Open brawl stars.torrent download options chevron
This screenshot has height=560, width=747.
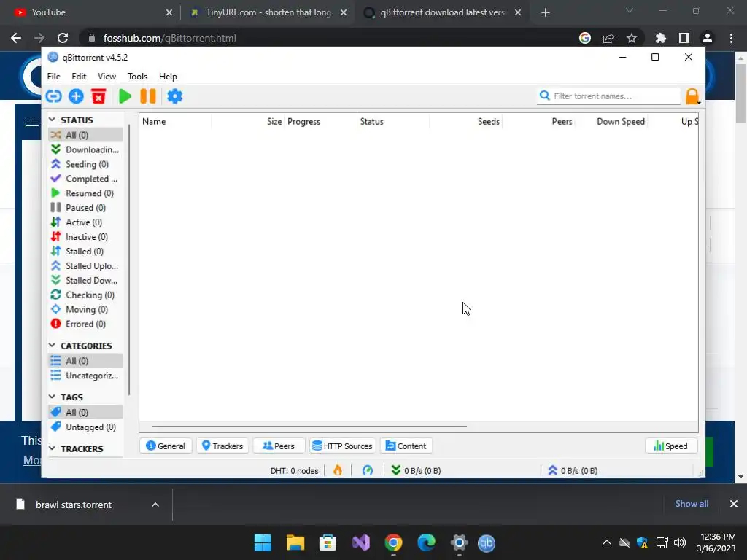point(155,505)
